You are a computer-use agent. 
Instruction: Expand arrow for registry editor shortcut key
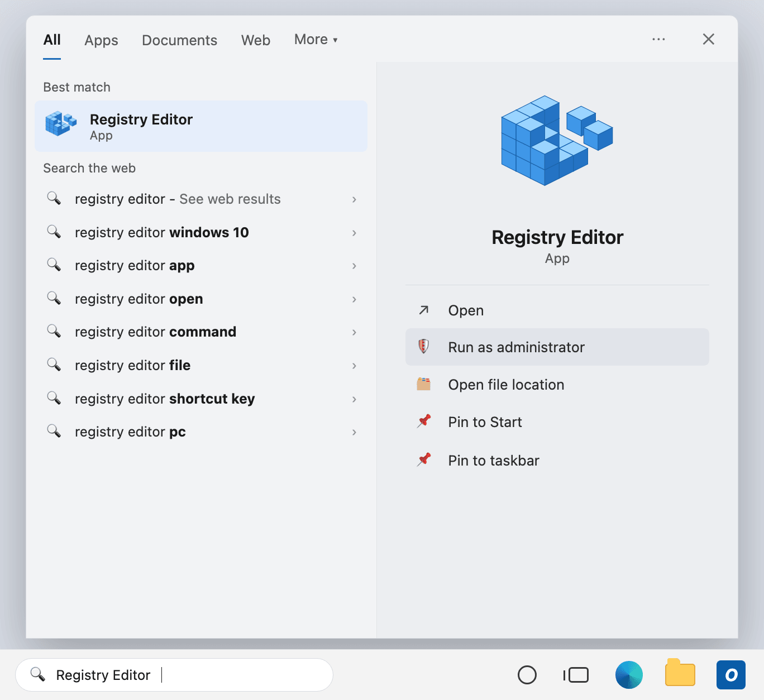354,399
